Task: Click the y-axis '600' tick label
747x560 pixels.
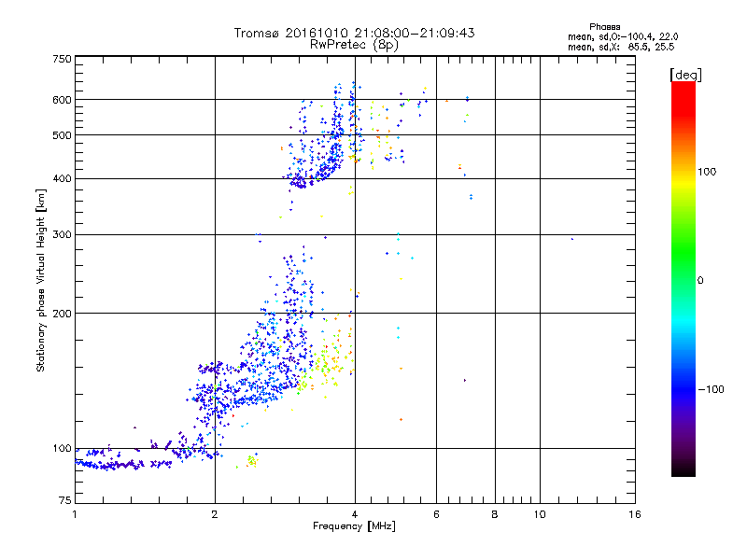Action: point(62,100)
